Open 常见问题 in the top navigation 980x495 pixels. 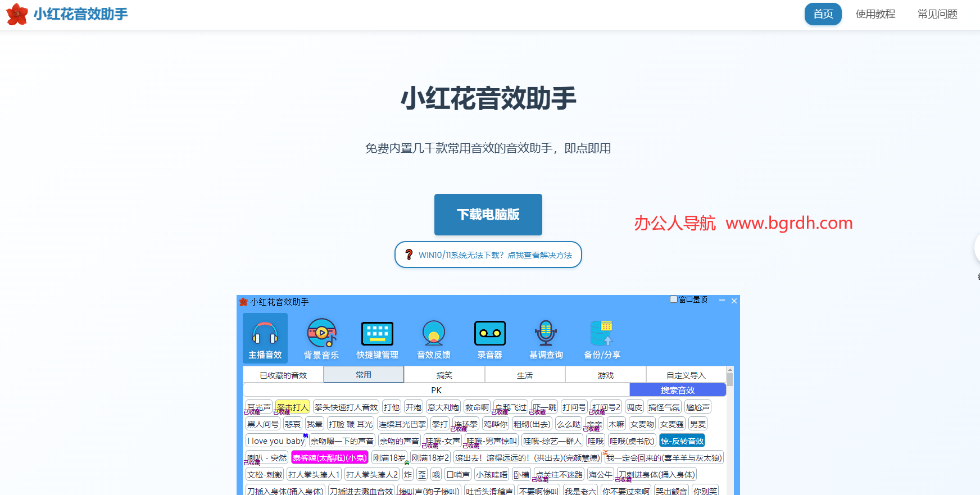click(x=937, y=14)
